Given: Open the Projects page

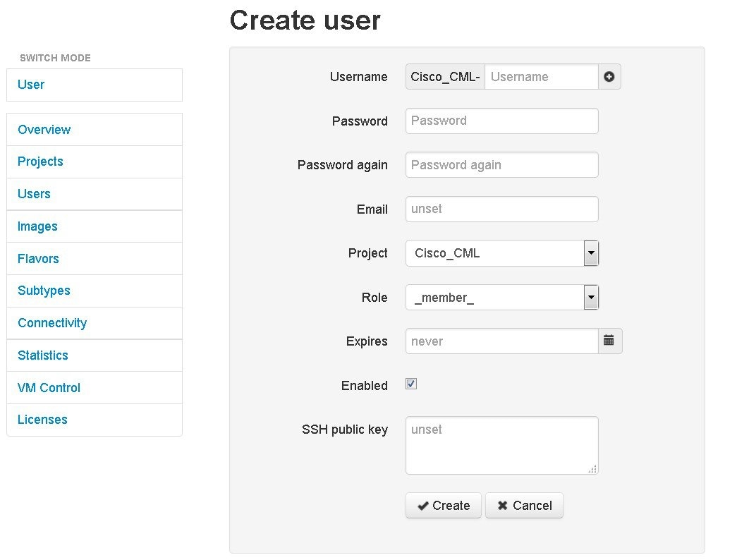Looking at the screenshot, I should [x=40, y=162].
